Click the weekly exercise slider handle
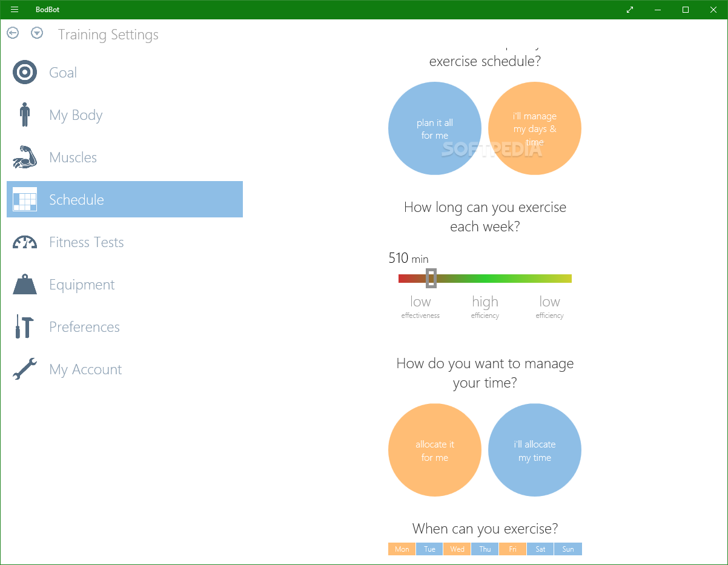 pyautogui.click(x=431, y=278)
